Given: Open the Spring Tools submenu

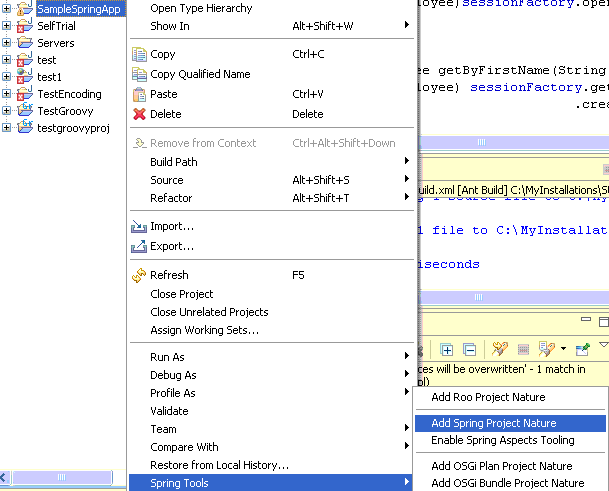Looking at the screenshot, I should click(271, 483).
